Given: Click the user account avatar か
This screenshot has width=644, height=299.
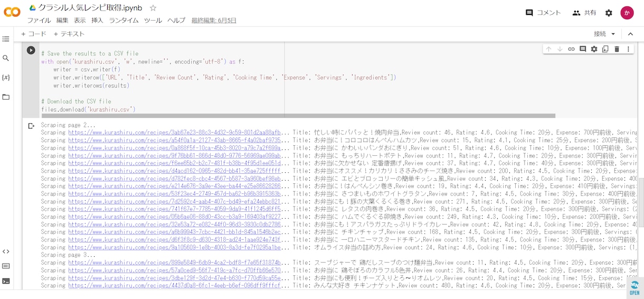Looking at the screenshot, I should click(x=627, y=13).
